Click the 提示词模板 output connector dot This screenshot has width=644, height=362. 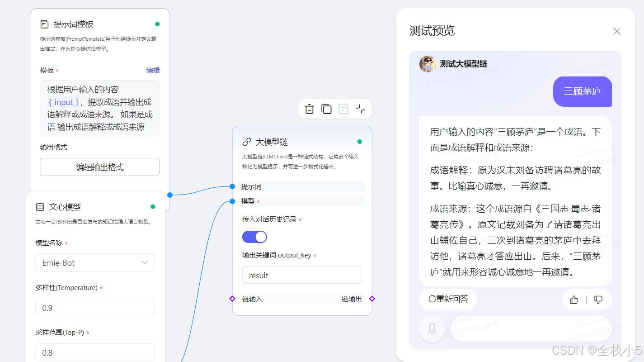[x=170, y=195]
